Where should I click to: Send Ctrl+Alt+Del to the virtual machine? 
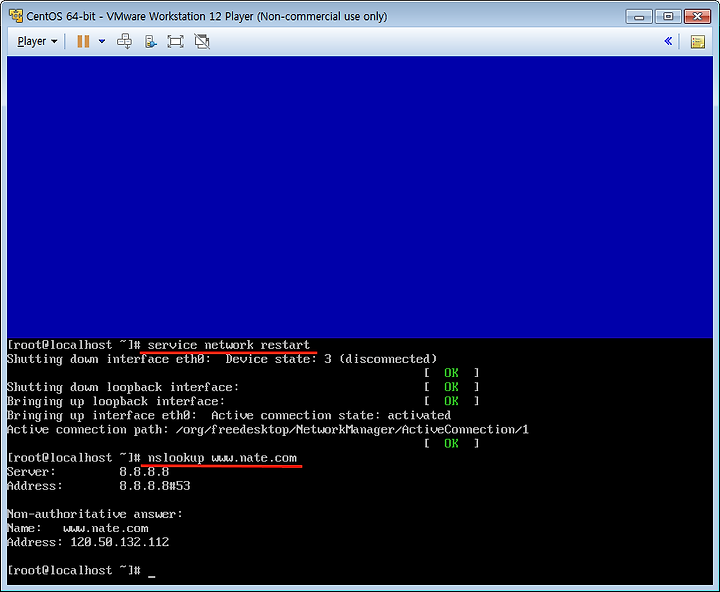point(124,41)
